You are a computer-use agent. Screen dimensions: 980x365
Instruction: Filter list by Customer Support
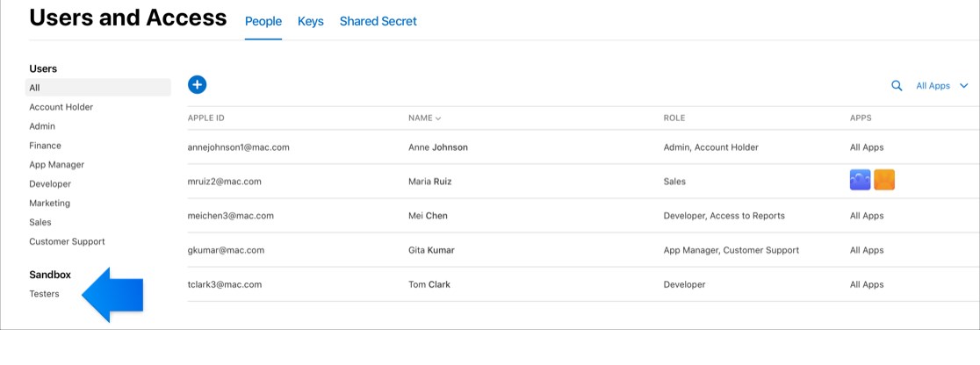click(x=67, y=241)
